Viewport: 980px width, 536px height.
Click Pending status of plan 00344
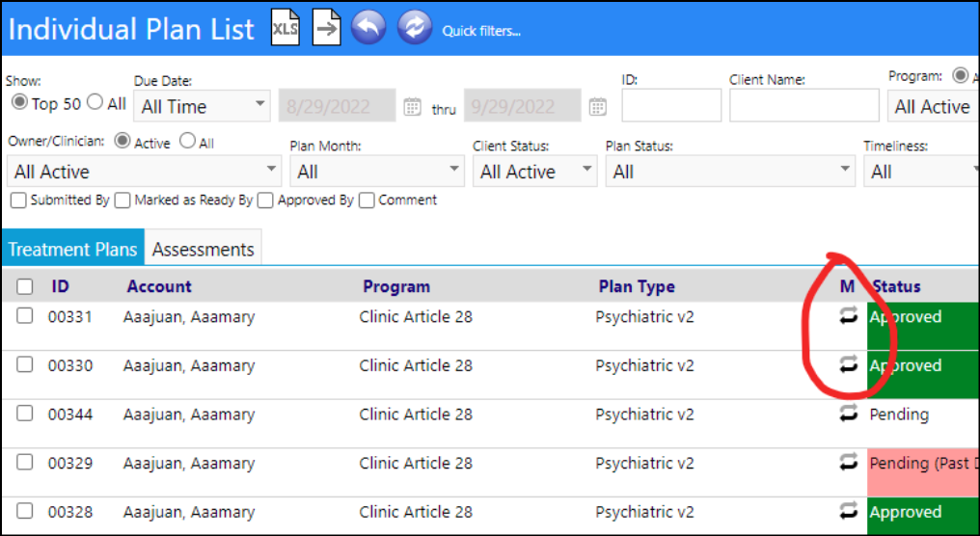(899, 415)
